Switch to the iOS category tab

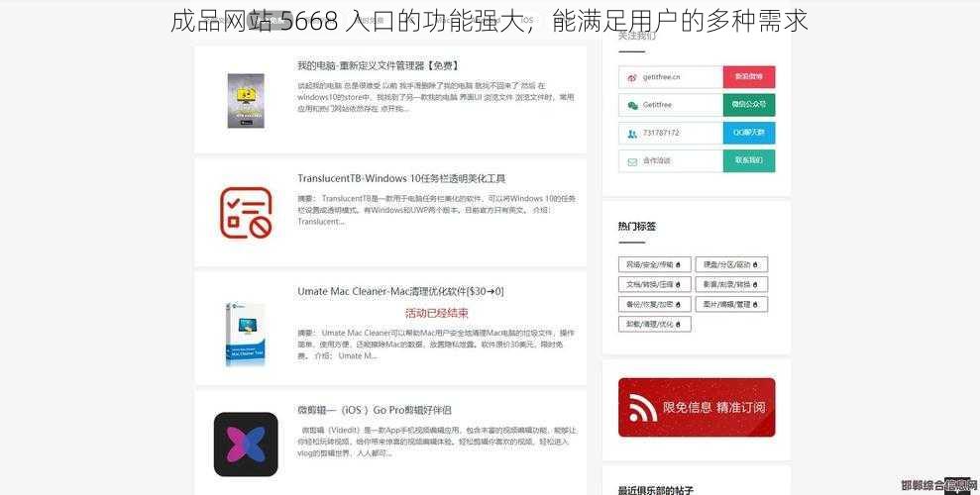527,20
